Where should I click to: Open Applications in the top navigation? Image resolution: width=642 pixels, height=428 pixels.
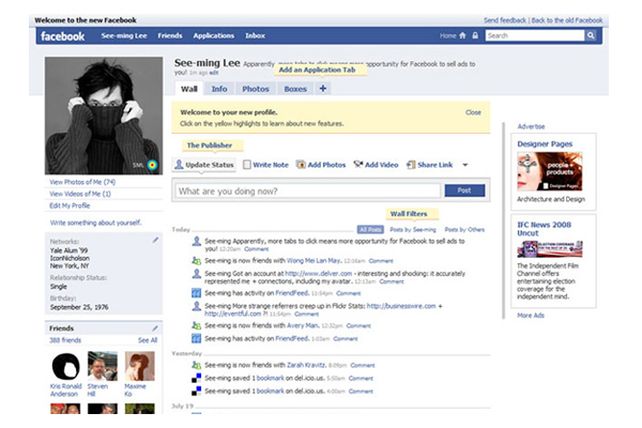click(x=214, y=36)
